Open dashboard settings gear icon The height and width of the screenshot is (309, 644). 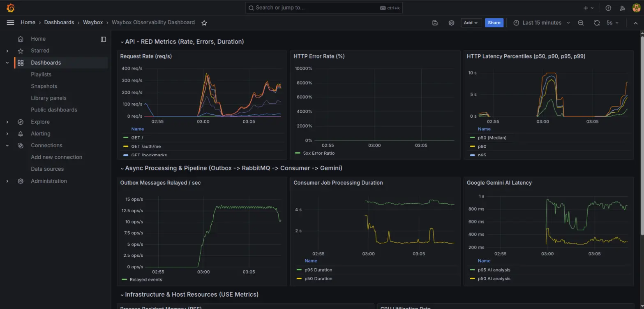pos(451,23)
